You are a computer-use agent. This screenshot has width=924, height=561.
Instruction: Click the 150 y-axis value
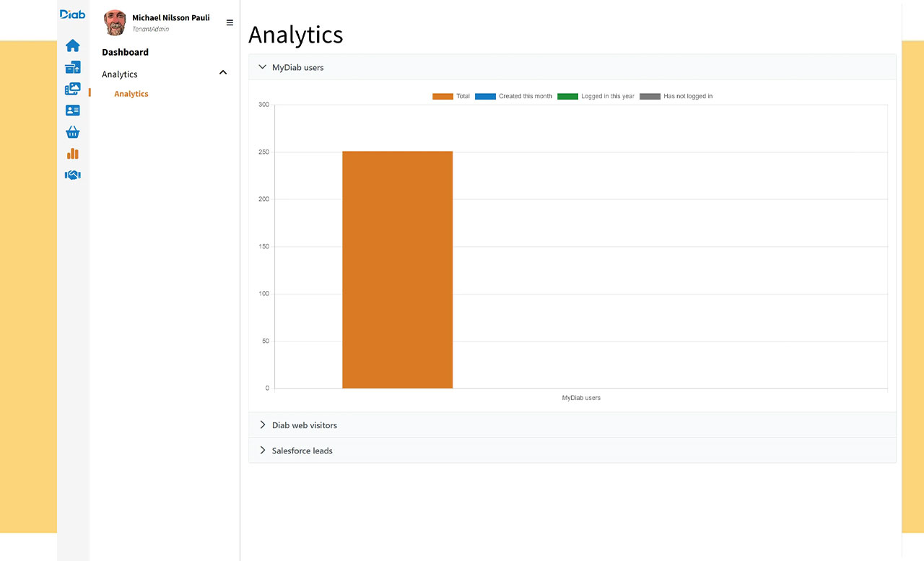point(263,247)
